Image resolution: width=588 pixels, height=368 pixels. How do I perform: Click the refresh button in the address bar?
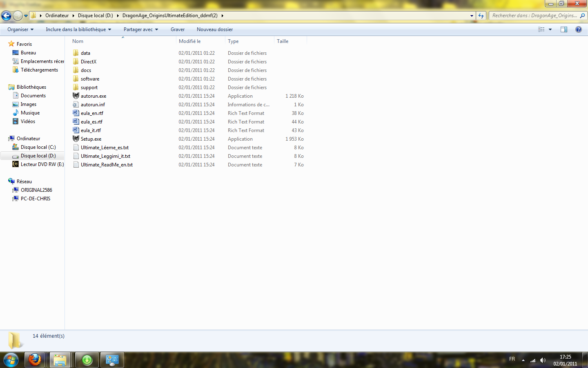click(481, 16)
